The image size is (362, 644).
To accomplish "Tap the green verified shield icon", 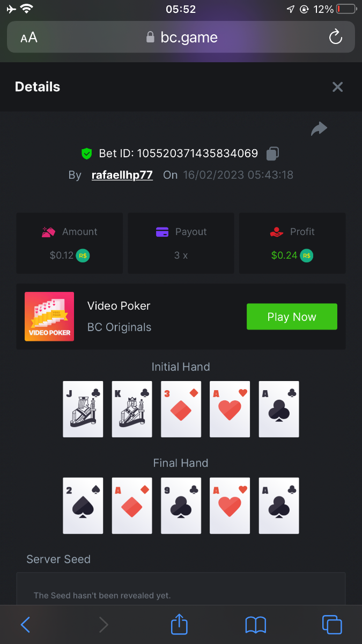I will pos(86,154).
